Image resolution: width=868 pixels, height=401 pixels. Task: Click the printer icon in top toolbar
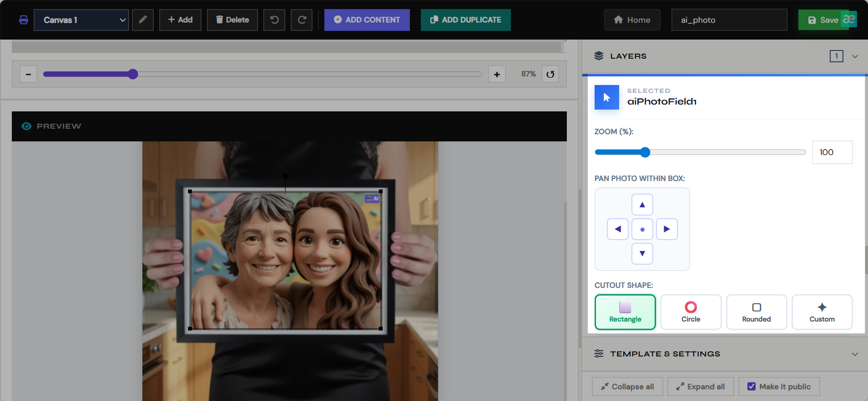24,20
